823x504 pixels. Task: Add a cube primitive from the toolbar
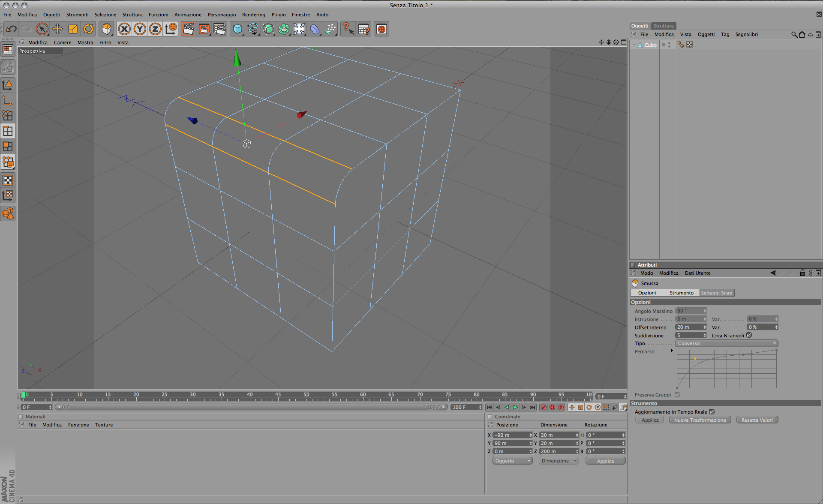[x=237, y=29]
